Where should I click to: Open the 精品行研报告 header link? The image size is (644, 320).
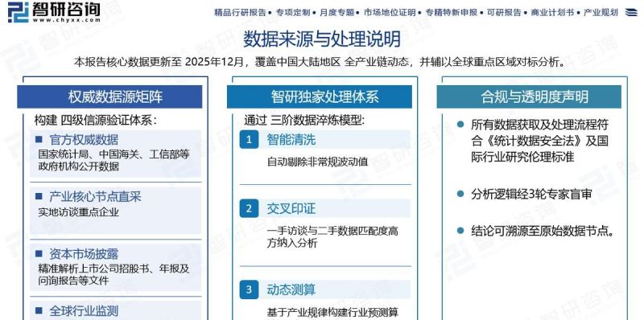click(240, 13)
